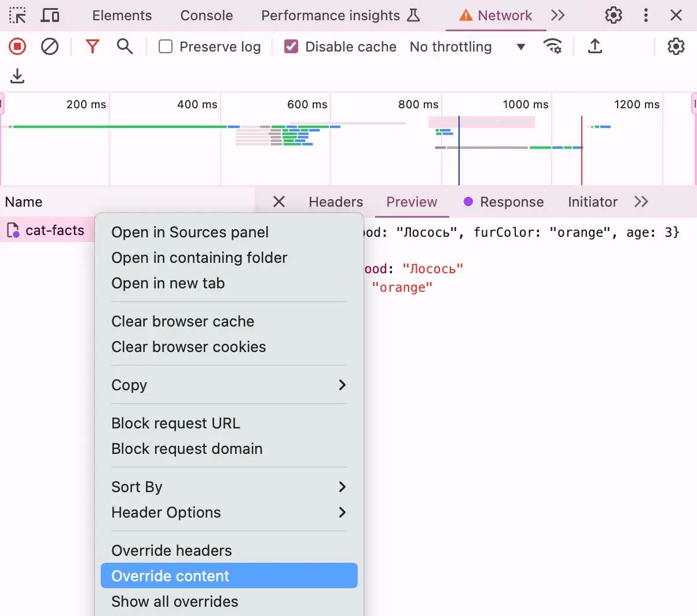Import HAR file

pos(17,76)
